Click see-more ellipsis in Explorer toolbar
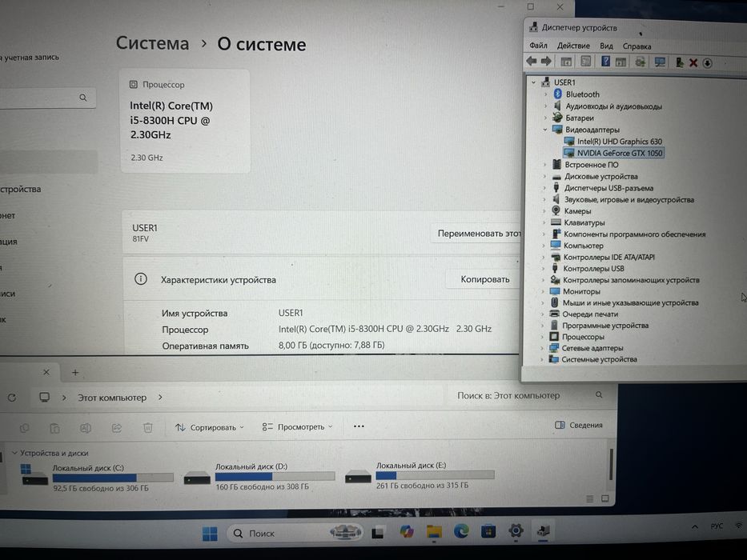Screen dimensions: 747x560 pos(359,426)
